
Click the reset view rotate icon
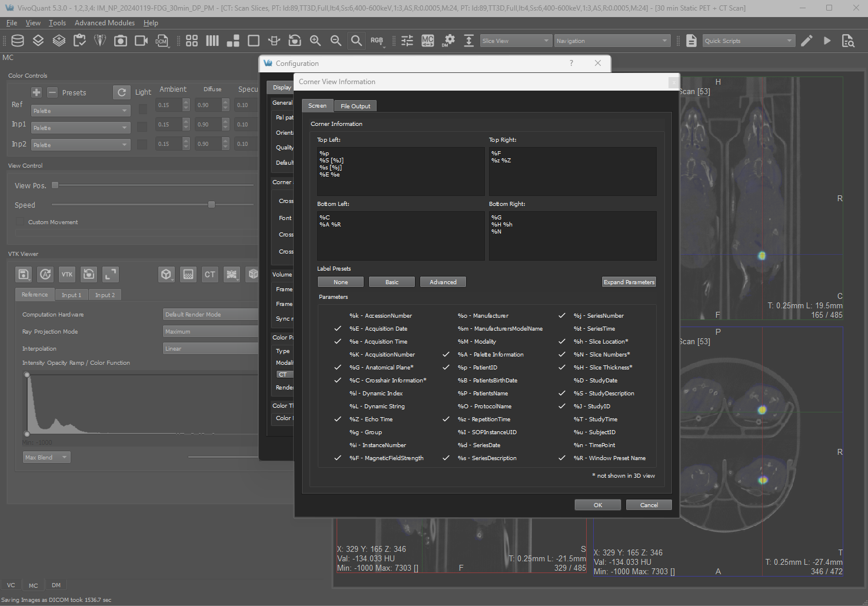point(295,41)
